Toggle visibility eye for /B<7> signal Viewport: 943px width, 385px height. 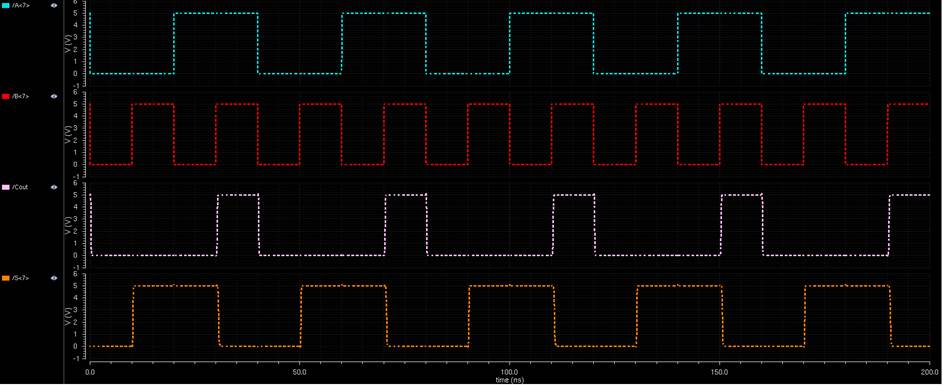[x=54, y=96]
